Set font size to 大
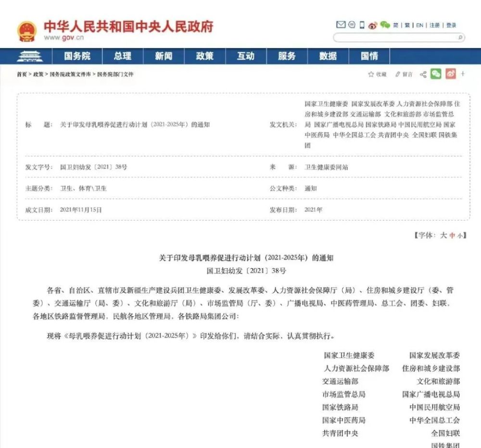 pos(443,235)
